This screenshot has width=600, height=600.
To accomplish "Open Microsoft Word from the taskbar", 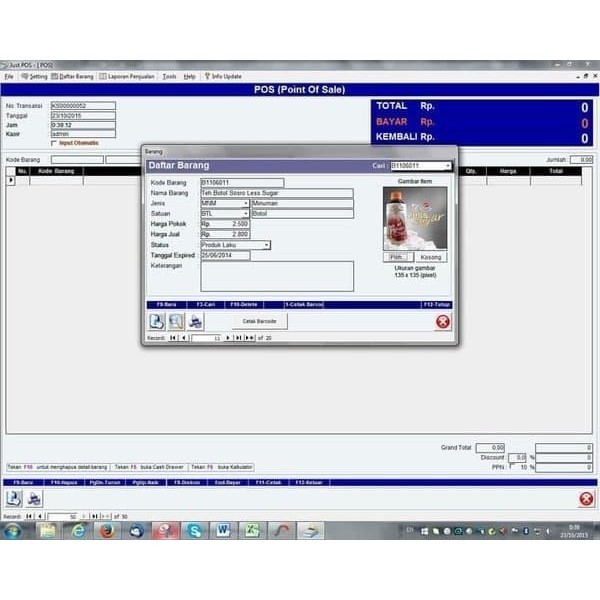I will tap(223, 531).
